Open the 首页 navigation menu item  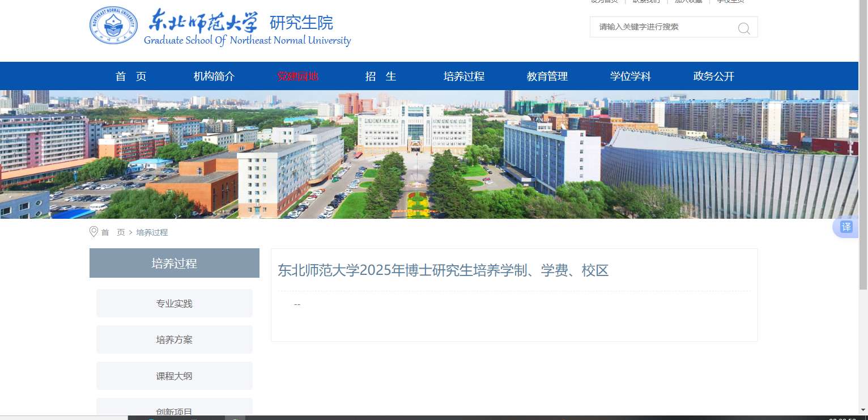pyautogui.click(x=131, y=77)
